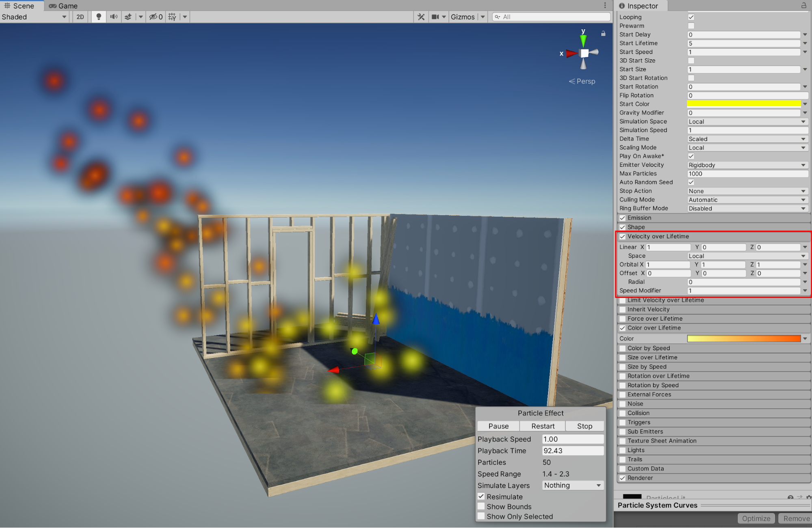
Task: Toggle Show Bounds in Particle Effect panel
Action: pyautogui.click(x=481, y=506)
